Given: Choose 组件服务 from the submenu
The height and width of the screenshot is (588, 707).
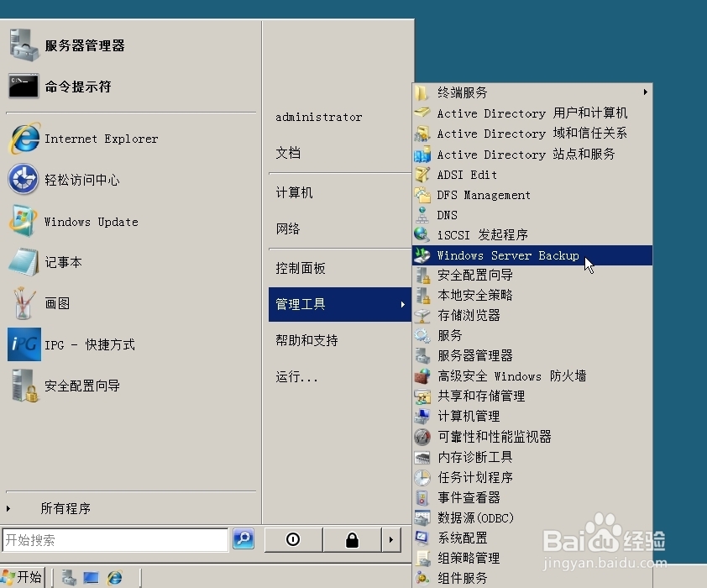Looking at the screenshot, I should pos(532,578).
